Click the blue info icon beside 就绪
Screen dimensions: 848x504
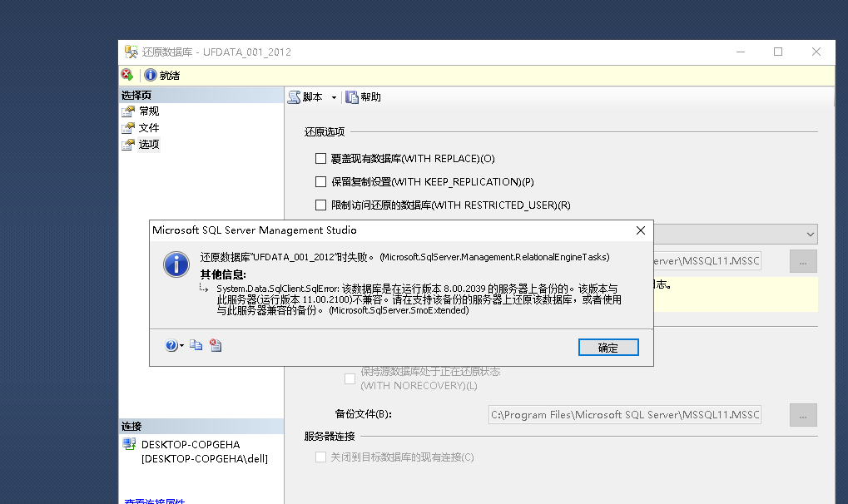(151, 75)
